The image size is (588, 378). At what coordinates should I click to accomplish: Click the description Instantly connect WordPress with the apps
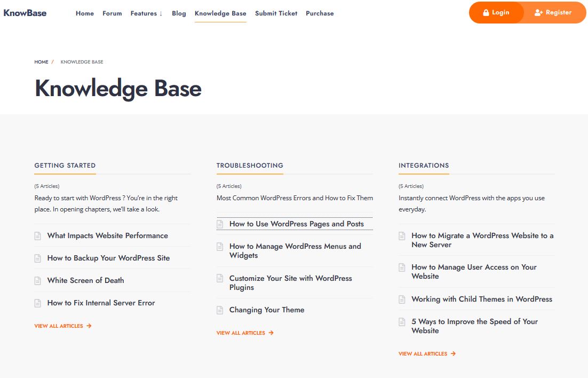click(x=472, y=203)
